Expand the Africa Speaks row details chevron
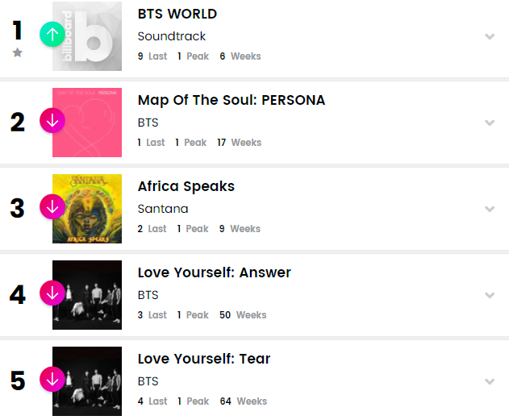Image resolution: width=509 pixels, height=420 pixels. point(489,209)
